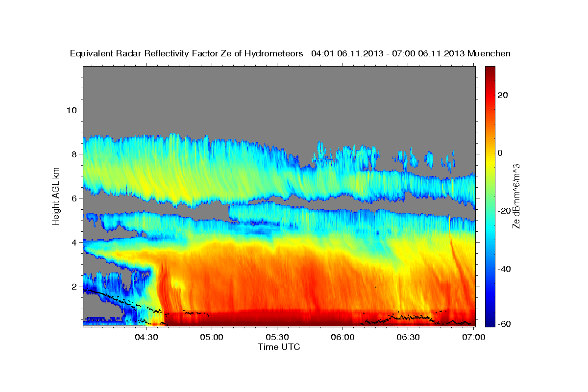Viewport: 588px width, 392px height.
Task: Click the '06:00' time tick label
Action: point(343,337)
